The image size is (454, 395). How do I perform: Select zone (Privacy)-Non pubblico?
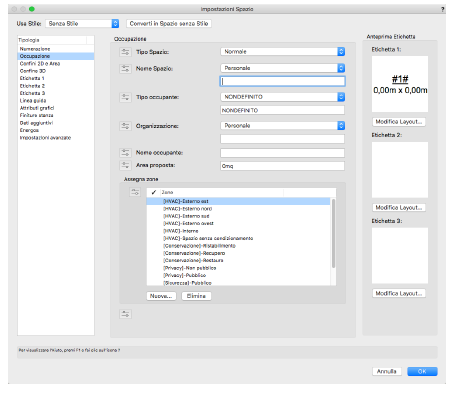[x=239, y=268]
